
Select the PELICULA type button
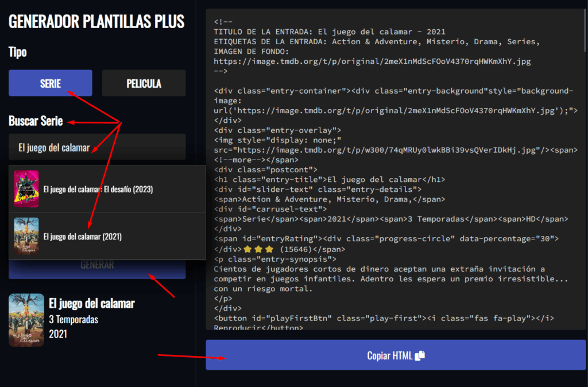[x=144, y=83]
